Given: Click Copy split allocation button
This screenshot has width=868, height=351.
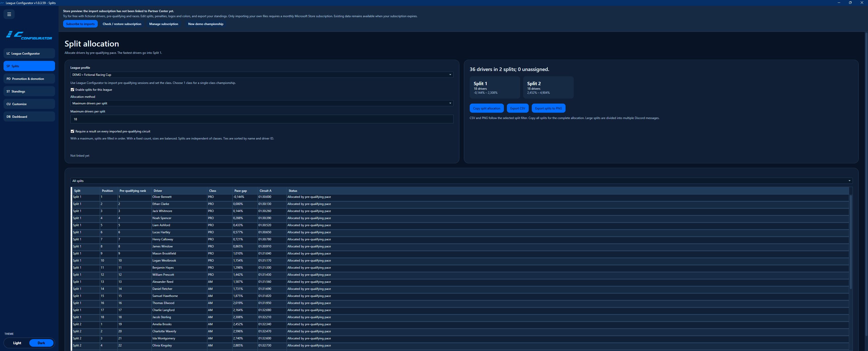Looking at the screenshot, I should [x=487, y=108].
